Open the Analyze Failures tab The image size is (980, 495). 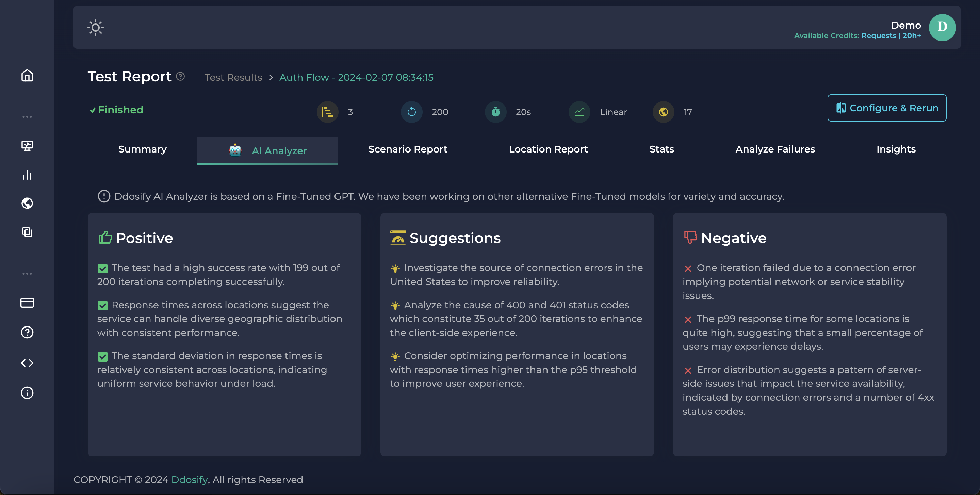775,149
